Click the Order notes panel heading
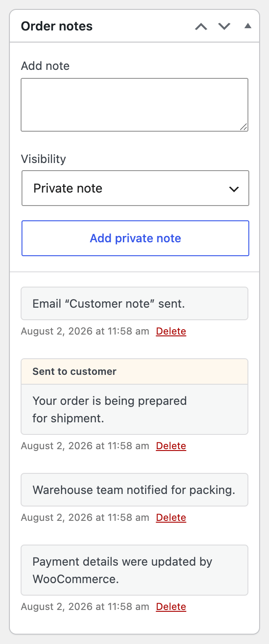Screen dimensions: 269x644 57,26
